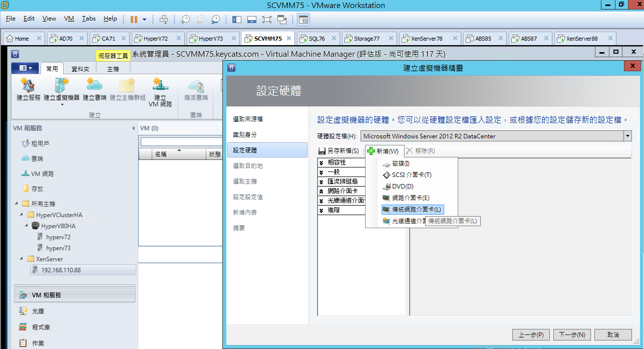Collapse the HyperVClusterHA tree node

[22, 215]
